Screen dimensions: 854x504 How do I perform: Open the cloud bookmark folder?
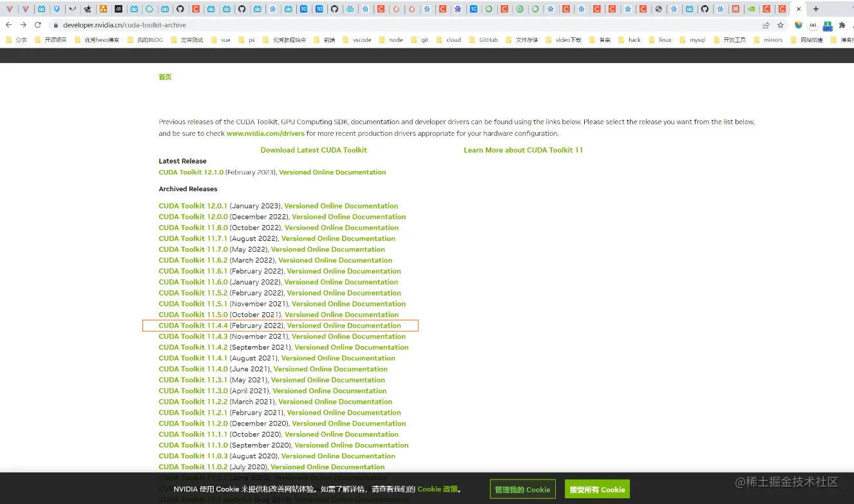click(448, 40)
